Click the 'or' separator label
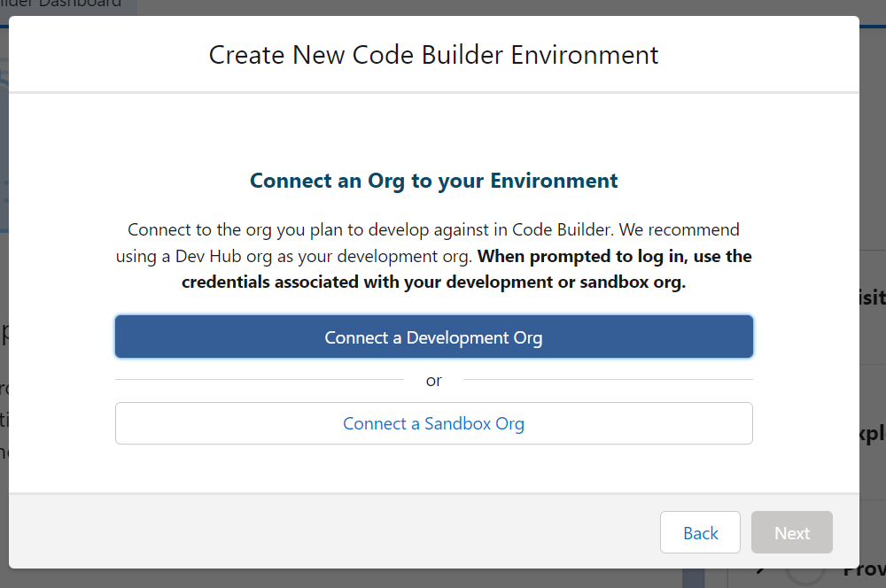The height and width of the screenshot is (588, 886). (433, 381)
